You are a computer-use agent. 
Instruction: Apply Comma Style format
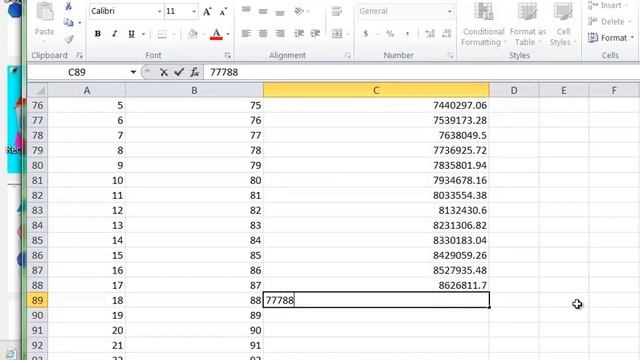coord(407,34)
